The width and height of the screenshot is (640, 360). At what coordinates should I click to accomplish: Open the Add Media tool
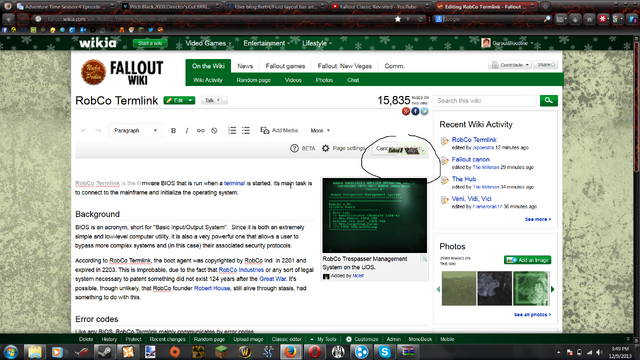coord(279,130)
